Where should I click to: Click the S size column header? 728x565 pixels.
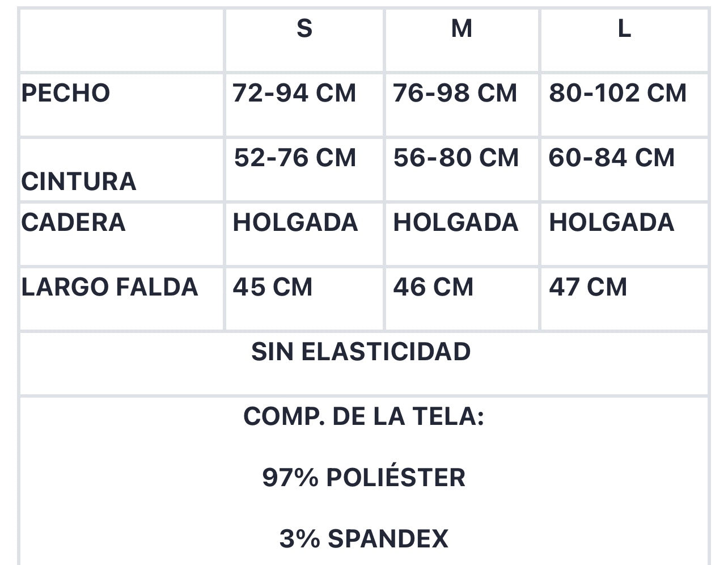coord(304,28)
